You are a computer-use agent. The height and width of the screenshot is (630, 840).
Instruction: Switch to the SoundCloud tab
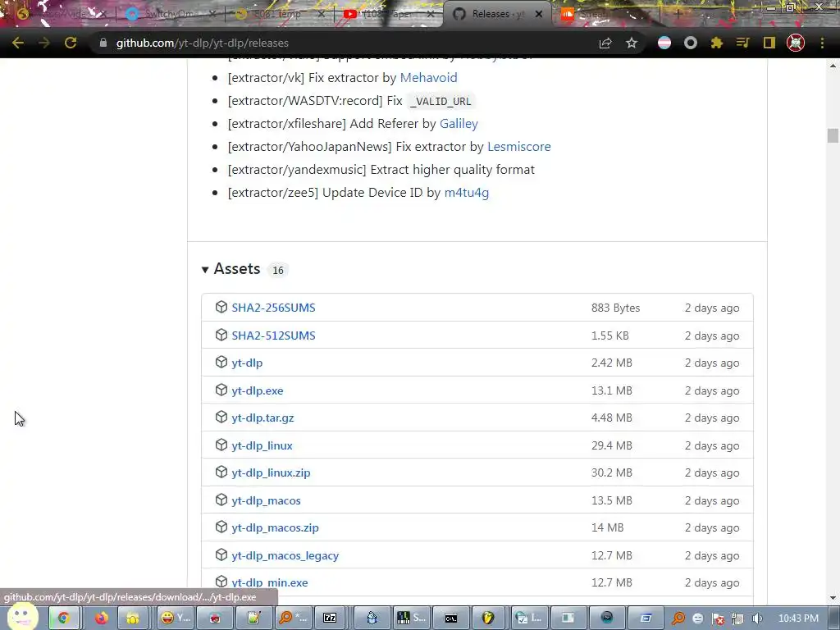pos(605,14)
